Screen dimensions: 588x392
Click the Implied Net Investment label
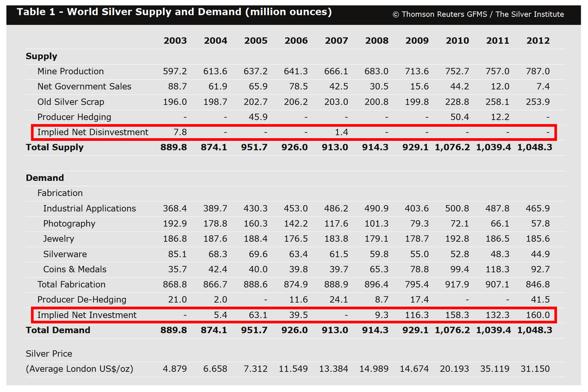point(87,315)
